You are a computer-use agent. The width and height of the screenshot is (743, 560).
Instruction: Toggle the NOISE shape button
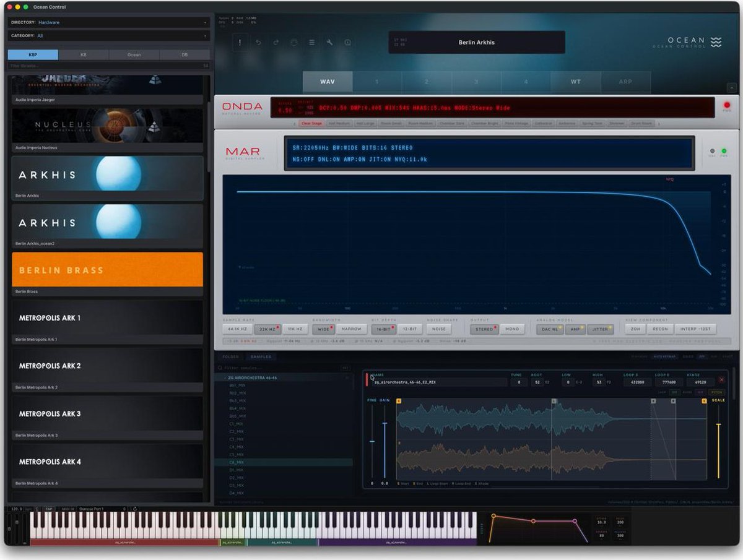click(x=438, y=329)
